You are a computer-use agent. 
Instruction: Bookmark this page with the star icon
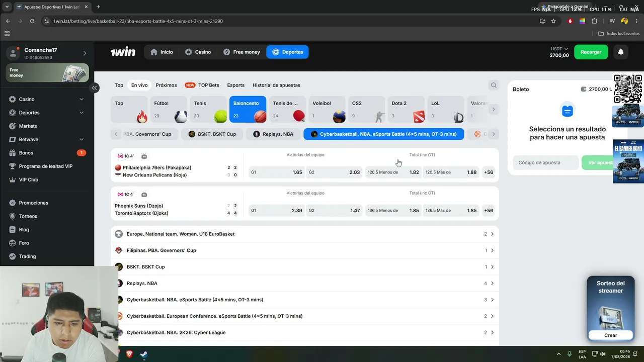(x=553, y=21)
